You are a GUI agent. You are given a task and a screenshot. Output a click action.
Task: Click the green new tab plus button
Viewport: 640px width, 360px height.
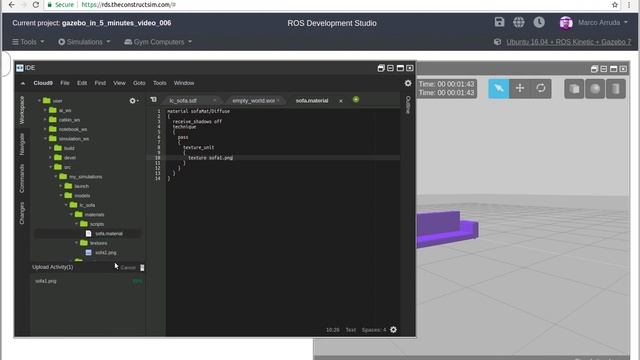point(356,100)
